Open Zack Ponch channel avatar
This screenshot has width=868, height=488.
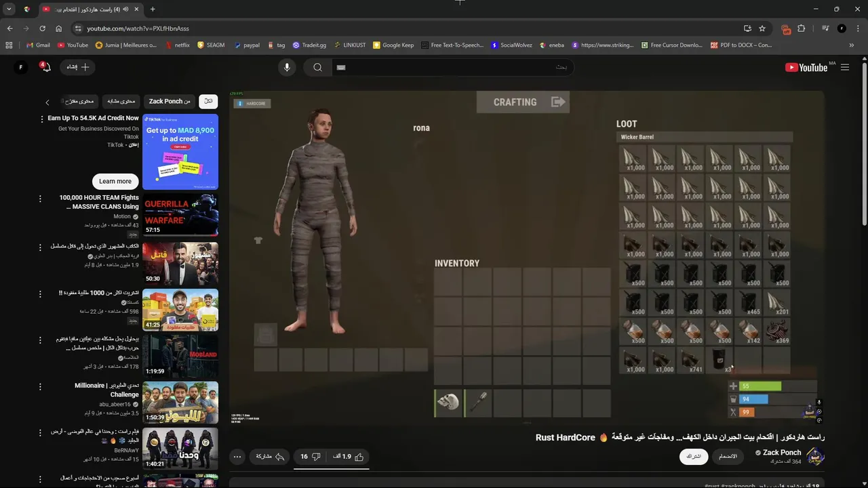click(x=816, y=456)
